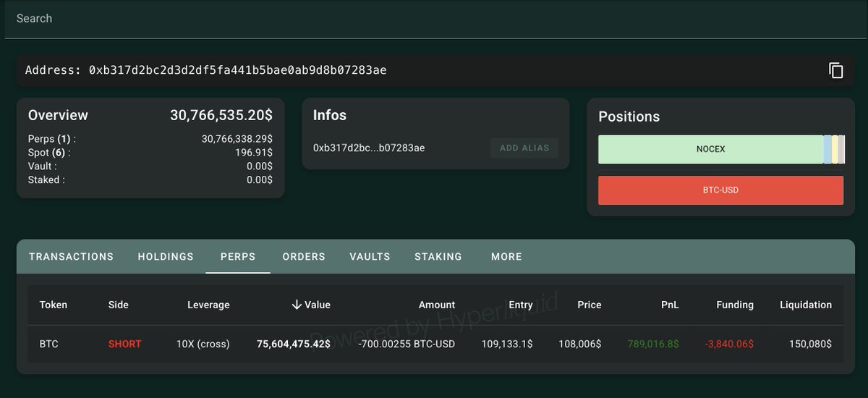
Task: Click the 109,133.1$ entry price
Action: (x=507, y=344)
